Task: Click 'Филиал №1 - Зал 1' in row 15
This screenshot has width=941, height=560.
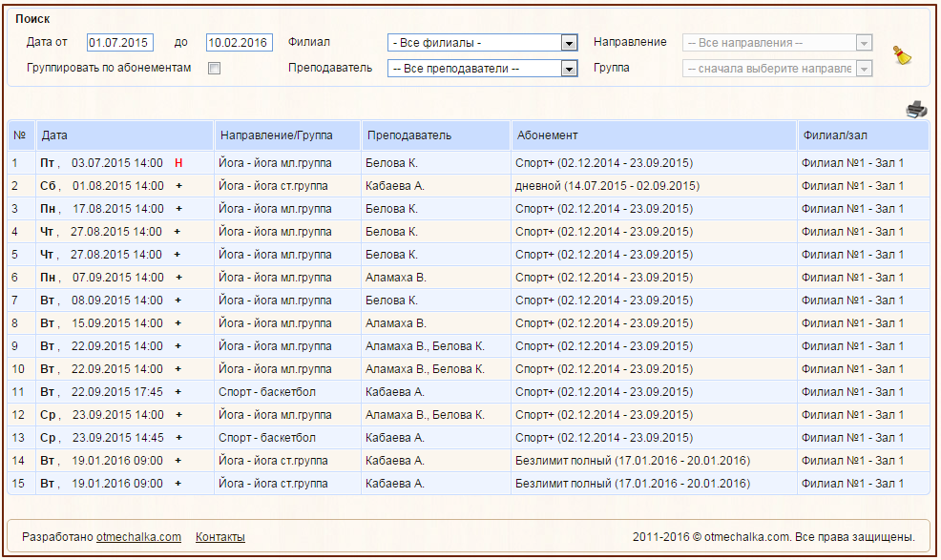Action: (x=853, y=483)
